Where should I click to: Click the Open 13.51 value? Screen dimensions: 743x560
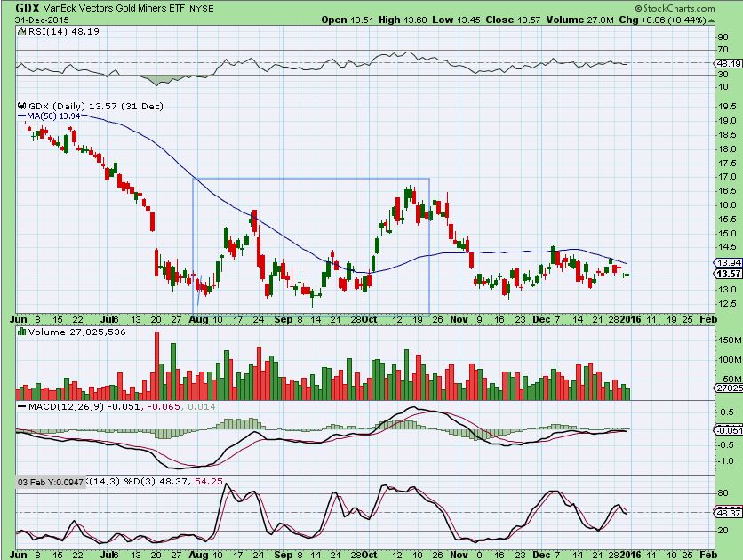pos(348,20)
